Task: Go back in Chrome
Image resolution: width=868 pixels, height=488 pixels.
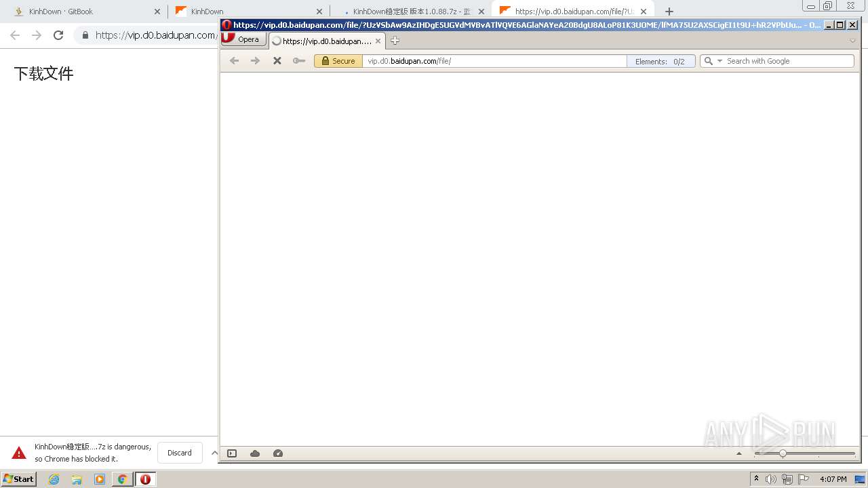Action: (x=15, y=35)
